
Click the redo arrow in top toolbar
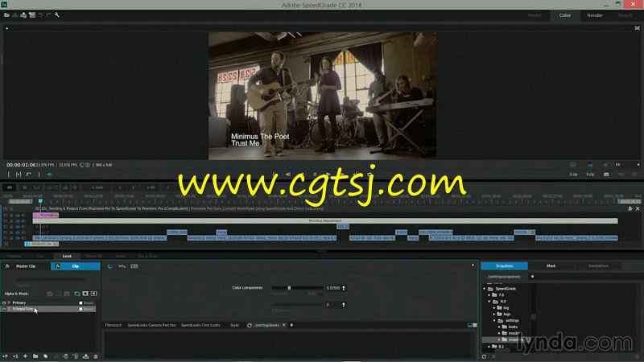point(48,15)
